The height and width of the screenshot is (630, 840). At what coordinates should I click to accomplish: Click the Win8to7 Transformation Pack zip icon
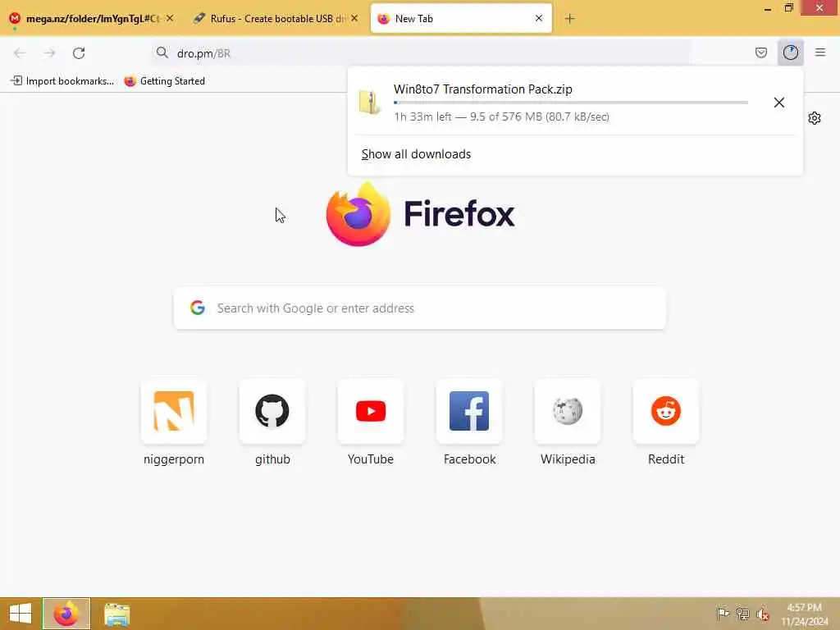click(370, 103)
